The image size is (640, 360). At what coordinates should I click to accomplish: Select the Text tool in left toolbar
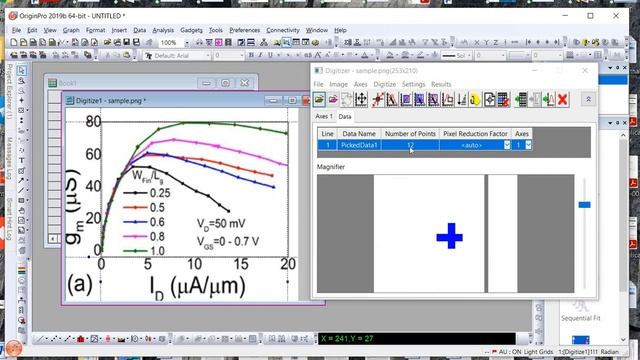[22, 160]
